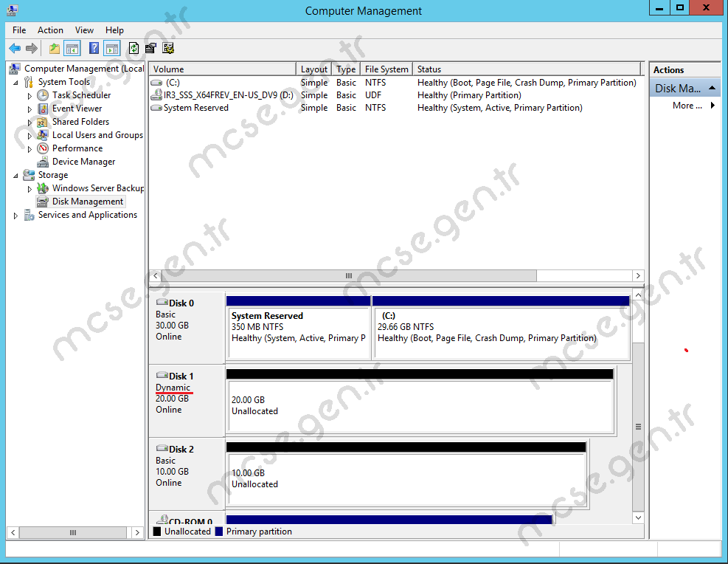
Task: Toggle the Show/Hide Console Tree toolbar button
Action: 72,48
